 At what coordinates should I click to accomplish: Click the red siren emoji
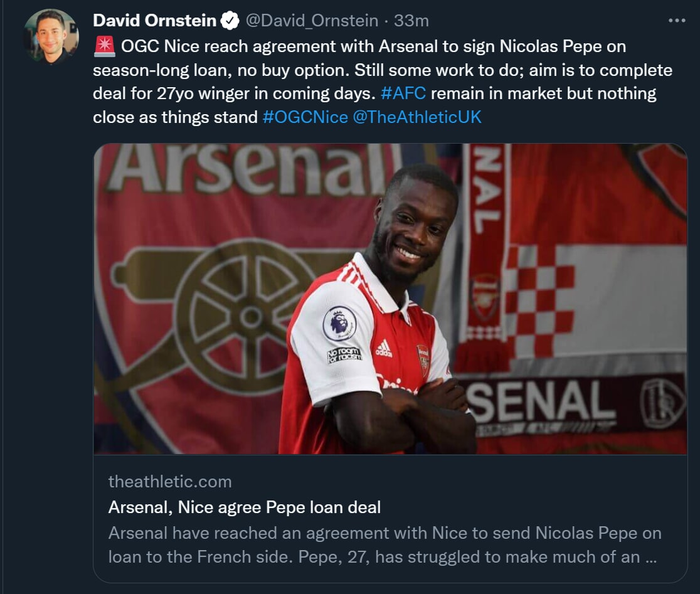[x=105, y=46]
